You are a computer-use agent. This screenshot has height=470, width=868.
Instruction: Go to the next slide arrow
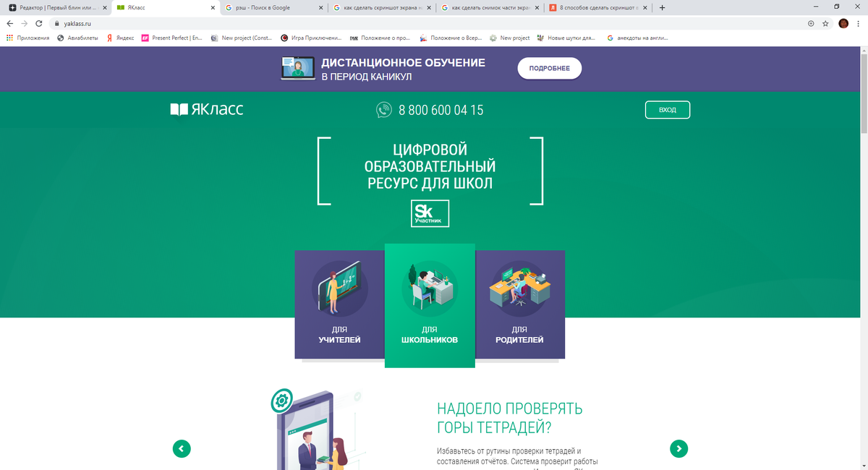(x=678, y=448)
